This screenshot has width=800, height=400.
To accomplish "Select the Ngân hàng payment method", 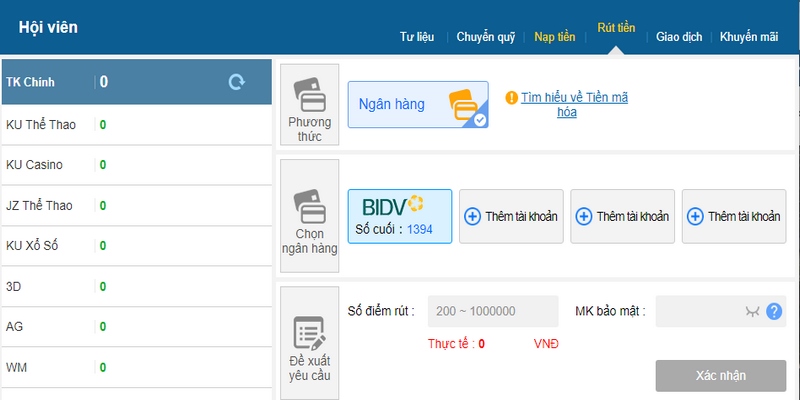I will (417, 104).
